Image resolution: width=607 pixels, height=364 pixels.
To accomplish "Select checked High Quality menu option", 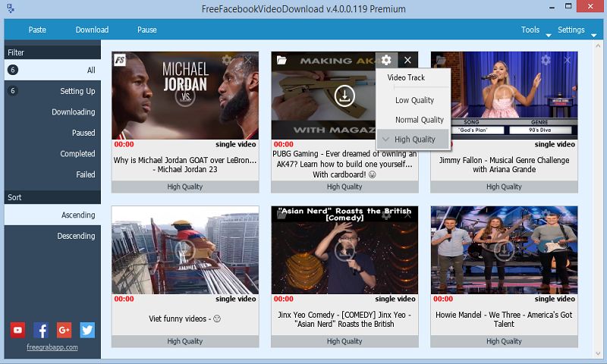I will click(x=413, y=140).
